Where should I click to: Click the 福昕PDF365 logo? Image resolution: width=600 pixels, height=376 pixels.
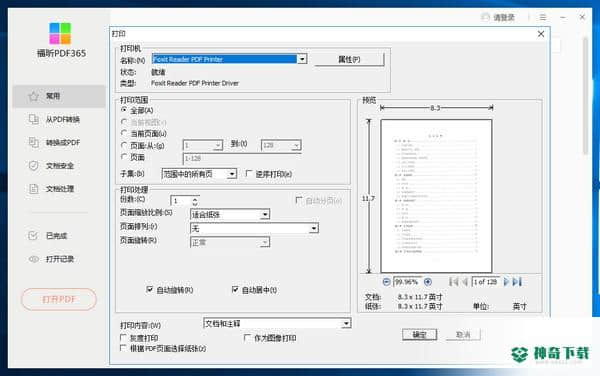coord(60,34)
